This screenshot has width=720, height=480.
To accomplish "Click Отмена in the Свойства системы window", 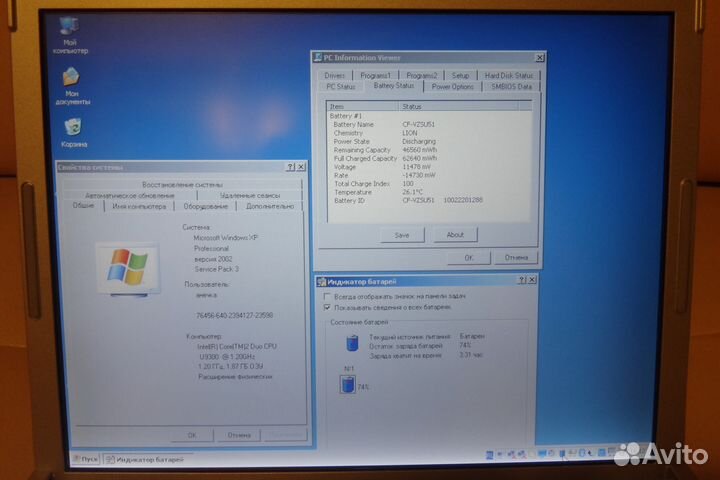I will (239, 435).
